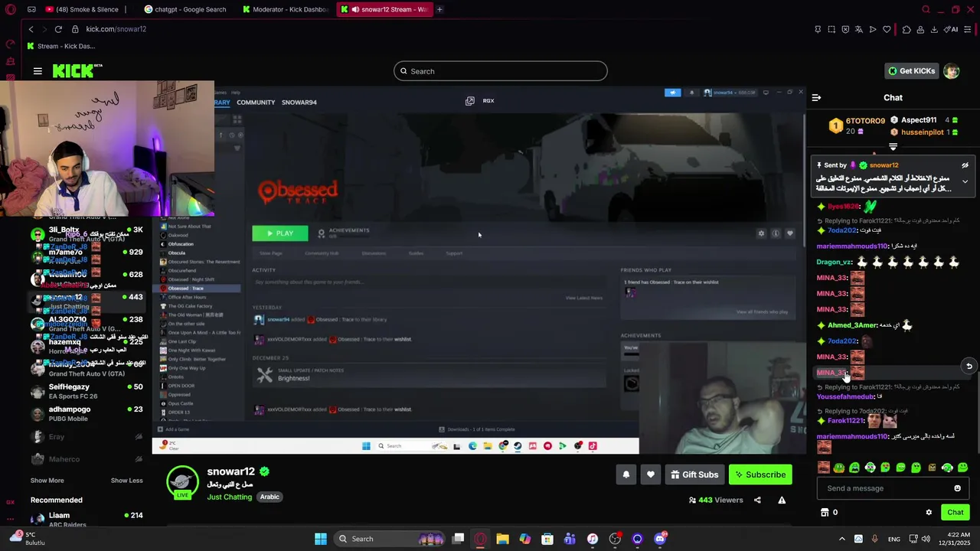Screen dimensions: 980x551
Task: Collapse the chat panel arrow icon
Action: tap(816, 98)
